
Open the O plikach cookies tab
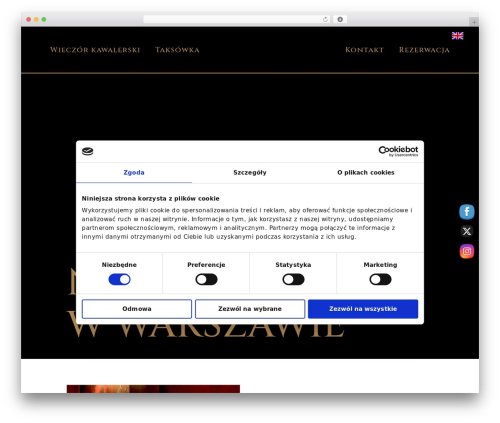tap(366, 173)
